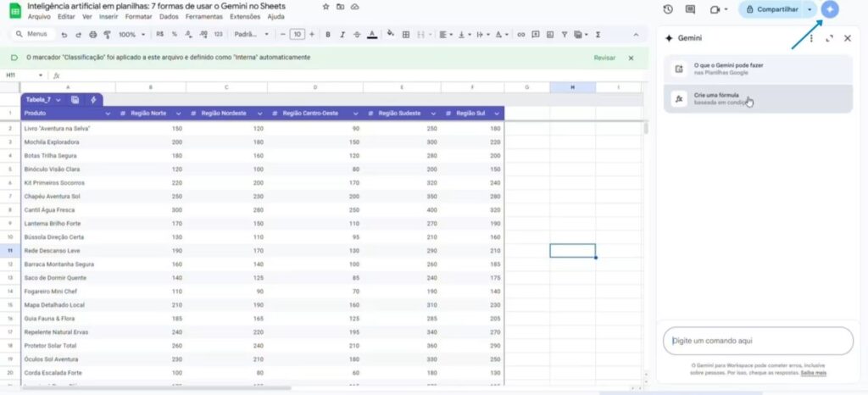Open Produto column filter dropdown
Image resolution: width=868 pixels, height=395 pixels.
coord(108,114)
